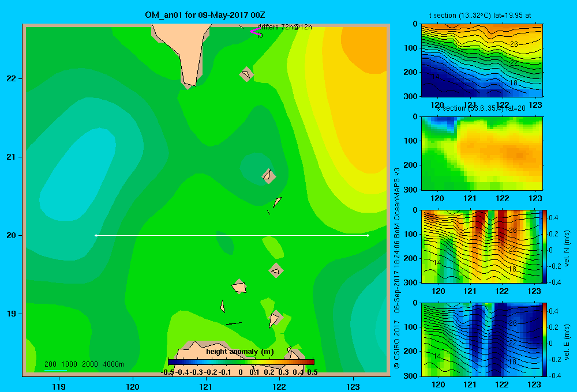577x392 pixels.
Task: Click the map longitude axis label 120
Action: [x=133, y=386]
